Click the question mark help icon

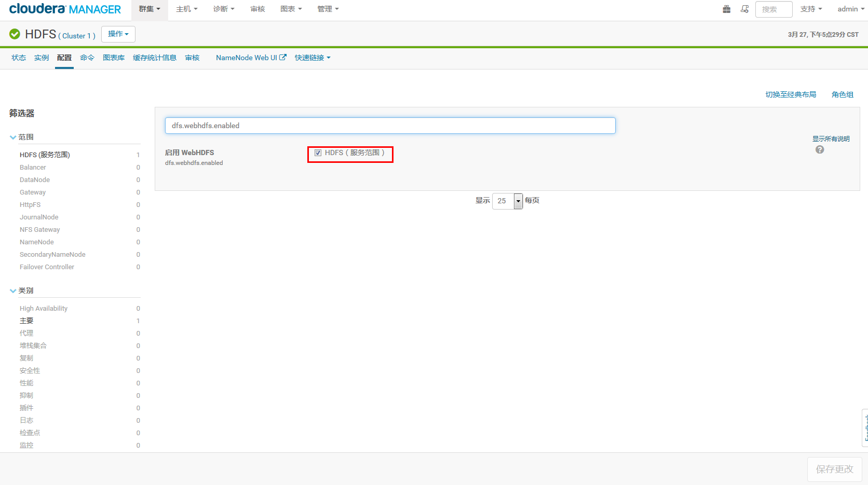click(820, 149)
